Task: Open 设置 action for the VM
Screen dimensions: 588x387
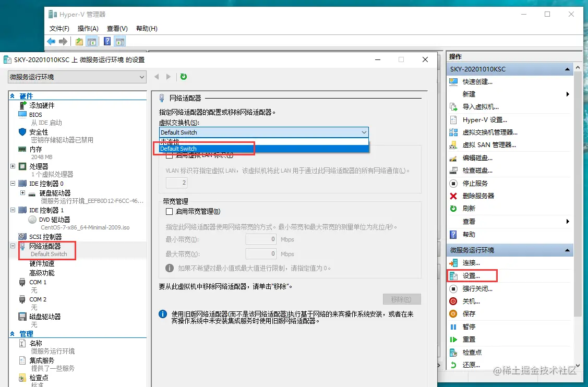Action: click(x=471, y=276)
